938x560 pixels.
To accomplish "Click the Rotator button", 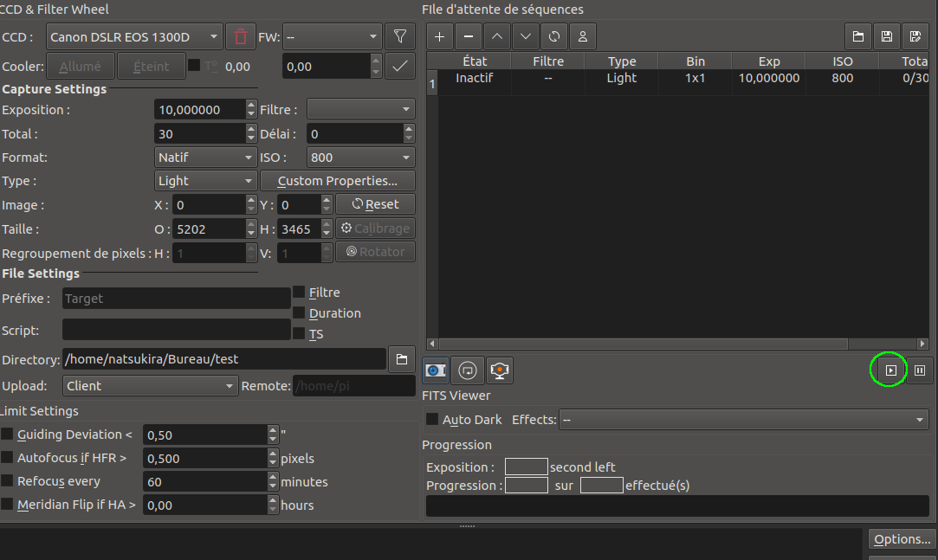I will coord(375,252).
